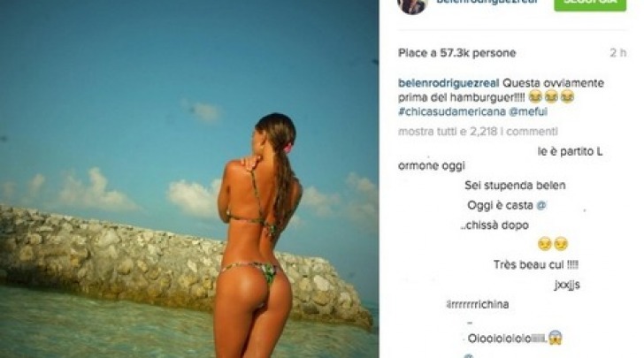Open the belenrodriguezreal username in the header
Viewport: 644px width, 358px height.
tap(487, 2)
